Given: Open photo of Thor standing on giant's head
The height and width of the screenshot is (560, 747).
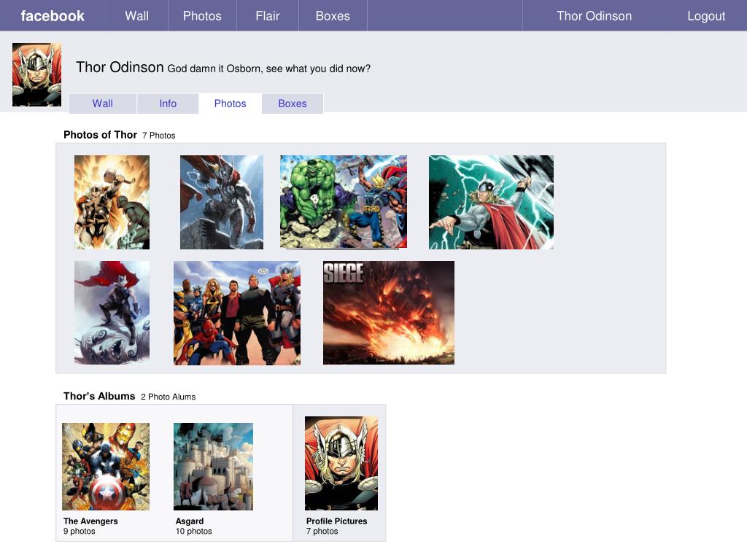Looking at the screenshot, I should click(112, 313).
